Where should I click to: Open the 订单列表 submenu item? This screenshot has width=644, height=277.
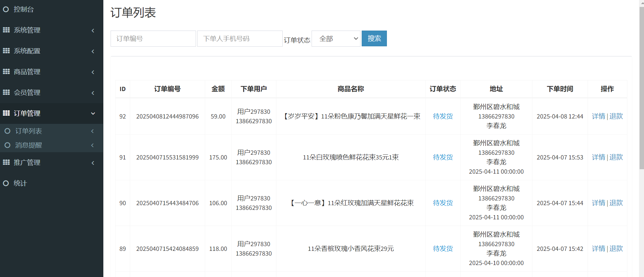pos(29,131)
